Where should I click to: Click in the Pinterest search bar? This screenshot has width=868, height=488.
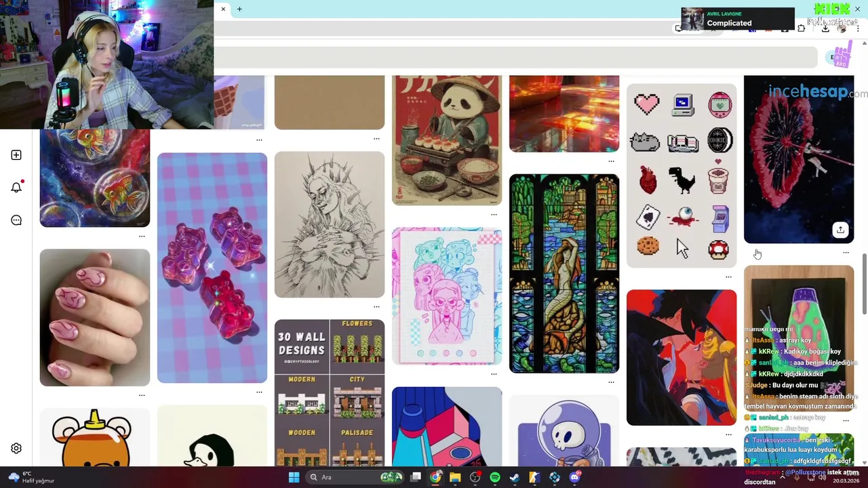click(x=516, y=57)
